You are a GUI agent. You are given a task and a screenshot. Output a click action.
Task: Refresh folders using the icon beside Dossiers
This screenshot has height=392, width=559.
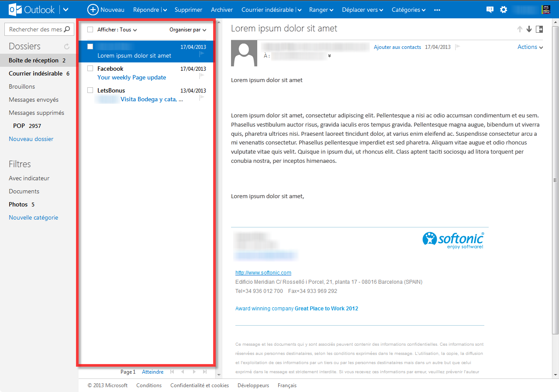tap(66, 45)
